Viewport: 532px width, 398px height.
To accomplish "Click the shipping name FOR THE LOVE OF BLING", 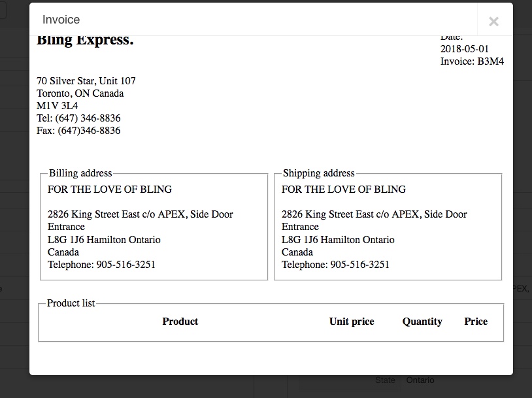I will pyautogui.click(x=344, y=190).
